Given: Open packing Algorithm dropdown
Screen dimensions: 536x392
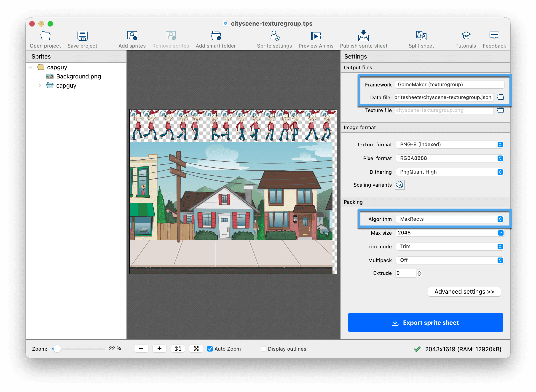Looking at the screenshot, I should click(x=450, y=219).
